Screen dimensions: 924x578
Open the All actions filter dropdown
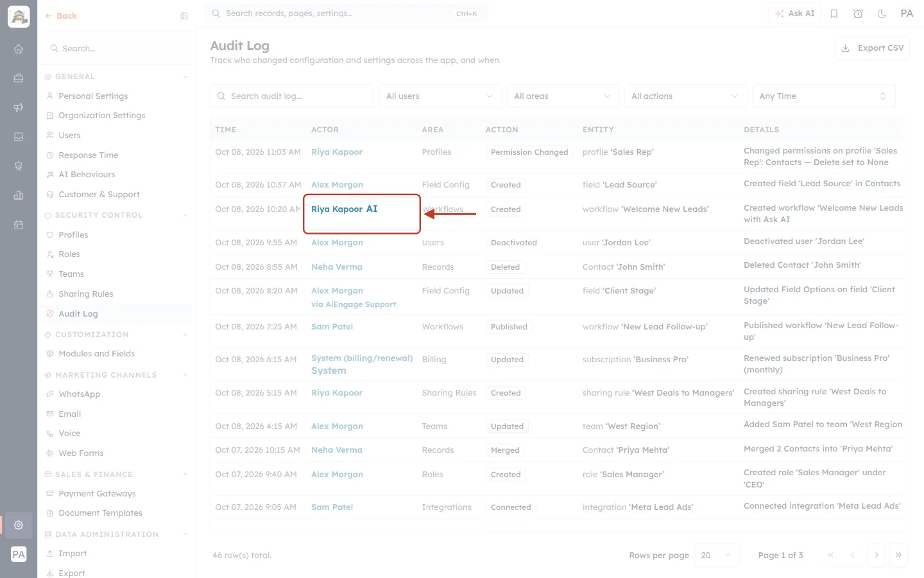[x=685, y=96]
